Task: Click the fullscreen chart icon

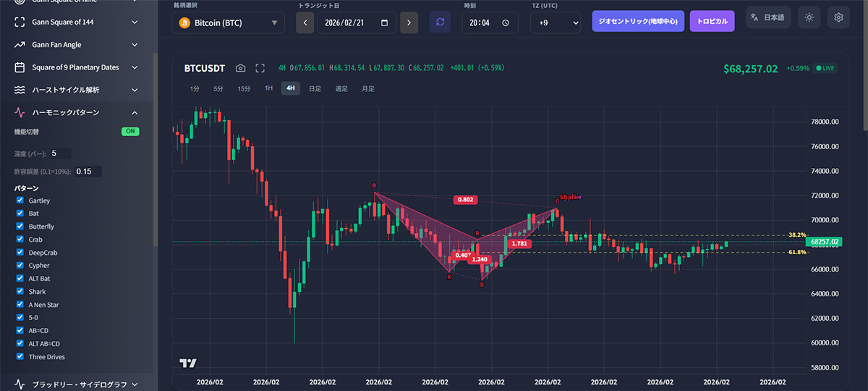Action: pyautogui.click(x=260, y=68)
